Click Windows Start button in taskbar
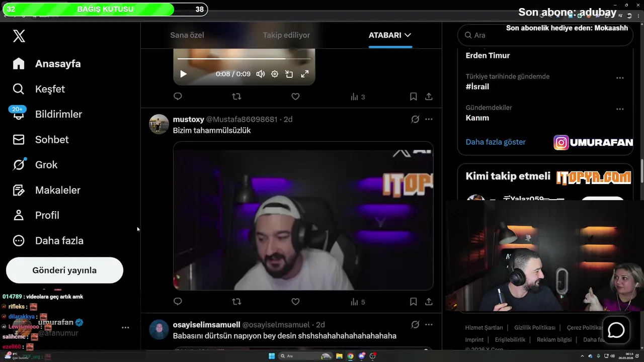The width and height of the screenshot is (644, 362). coord(272,356)
